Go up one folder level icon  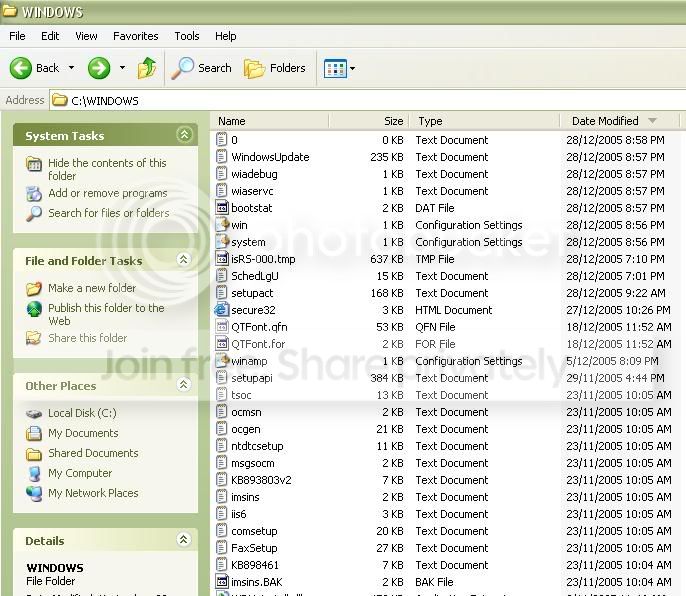147,68
